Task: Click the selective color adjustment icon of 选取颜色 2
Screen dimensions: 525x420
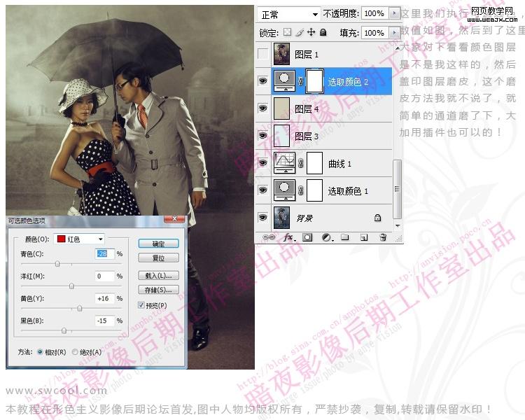Action: click(285, 81)
